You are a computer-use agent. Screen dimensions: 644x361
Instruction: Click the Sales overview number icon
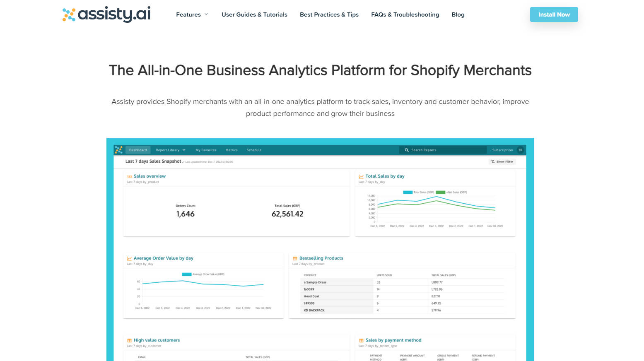[129, 176]
